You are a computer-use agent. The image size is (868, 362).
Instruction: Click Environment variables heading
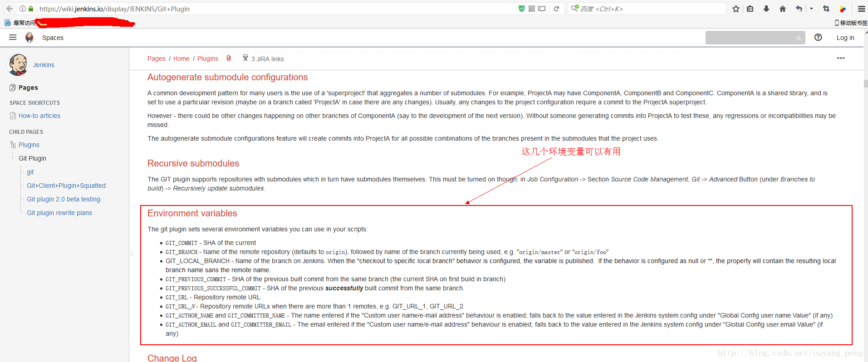pos(192,213)
